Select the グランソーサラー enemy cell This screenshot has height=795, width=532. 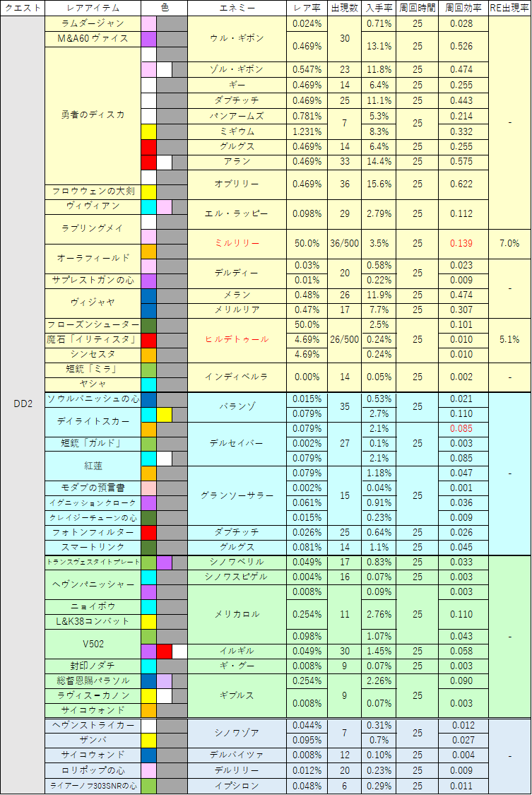pyautogui.click(x=237, y=496)
